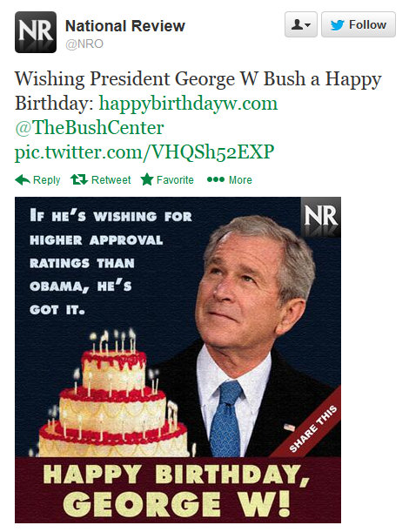Click the Retweet arrows icon
The height and width of the screenshot is (532, 409).
79,179
